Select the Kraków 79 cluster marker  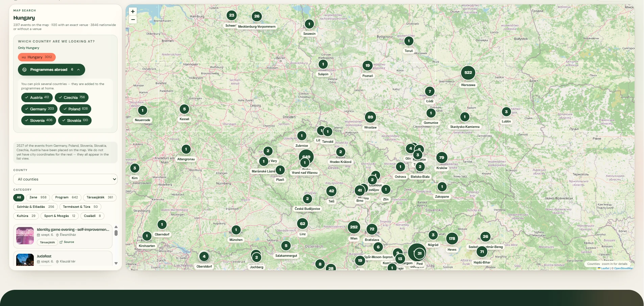(442, 158)
